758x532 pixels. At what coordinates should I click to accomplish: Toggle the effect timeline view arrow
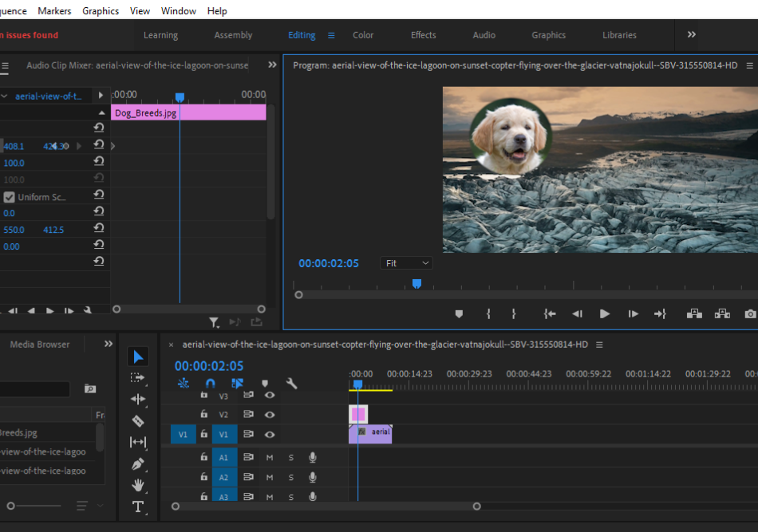pos(101,95)
